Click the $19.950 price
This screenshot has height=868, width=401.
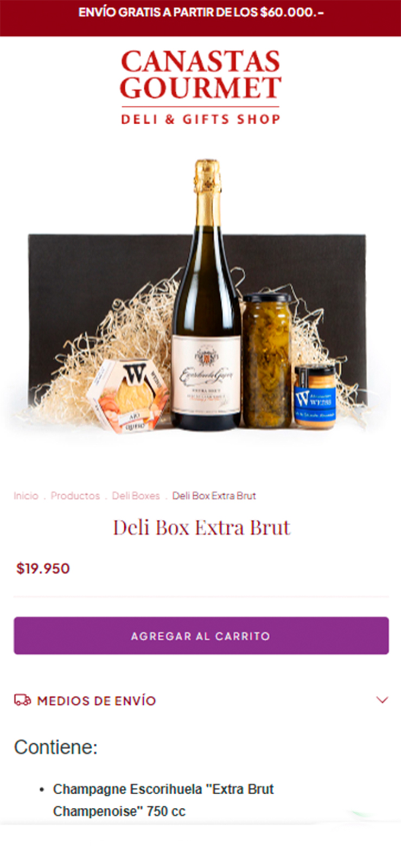tap(43, 569)
